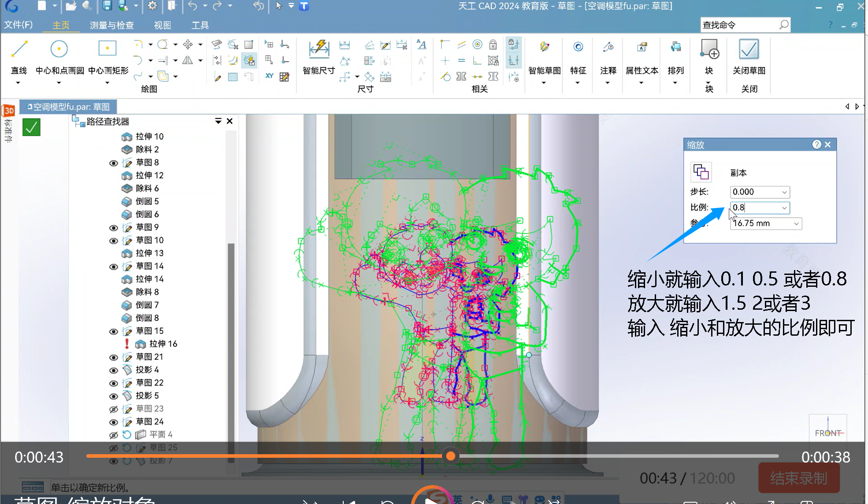868x504 pixels.
Task: Click the open folder icon in title bar
Action: click(71, 6)
